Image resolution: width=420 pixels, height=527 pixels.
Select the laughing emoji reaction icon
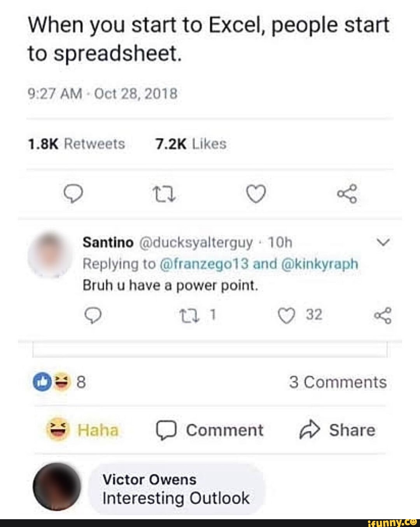point(61,382)
